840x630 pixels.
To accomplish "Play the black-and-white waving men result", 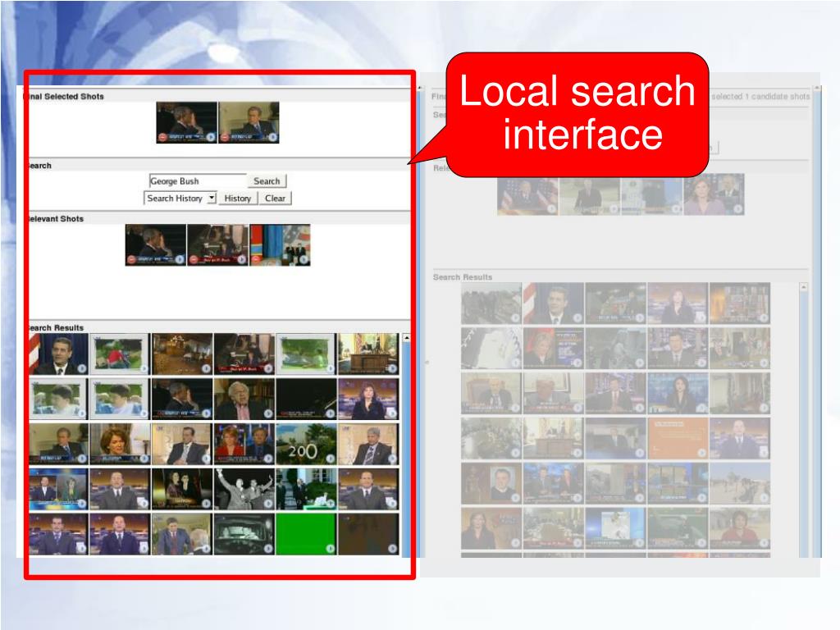I will pyautogui.click(x=268, y=504).
